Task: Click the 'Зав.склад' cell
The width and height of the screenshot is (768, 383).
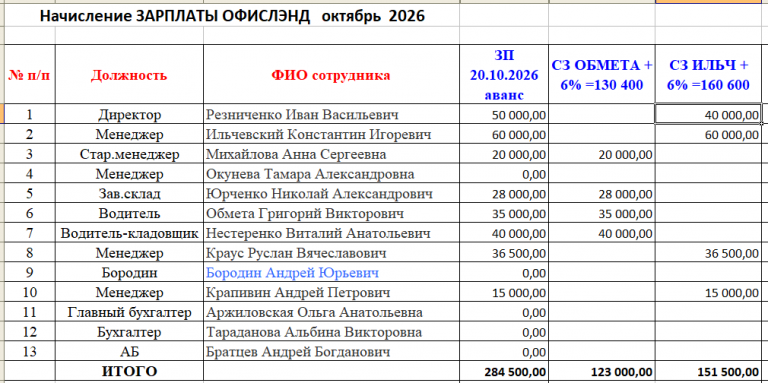Action: coord(129,194)
